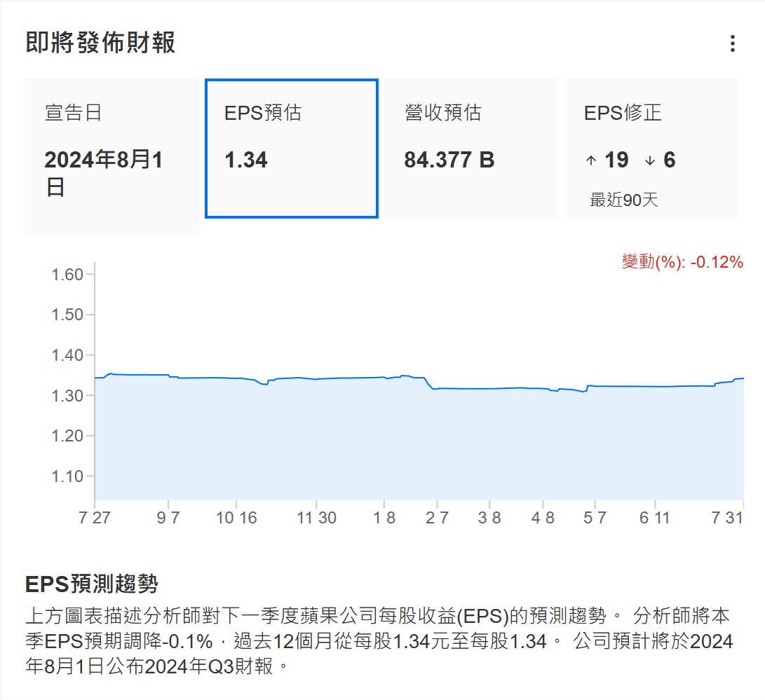The height and width of the screenshot is (700, 765).
Task: Pick the 2 7 date on chart axis
Action: [x=437, y=518]
